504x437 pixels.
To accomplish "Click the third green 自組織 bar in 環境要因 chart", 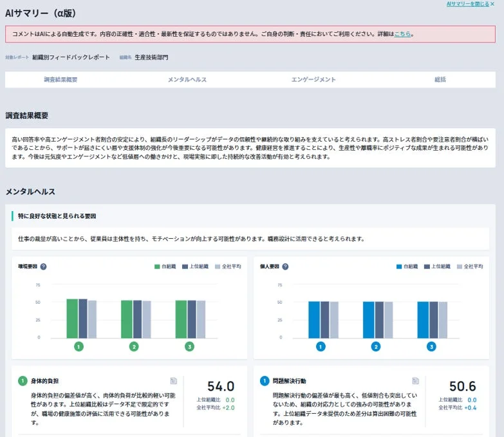I will click(181, 319).
